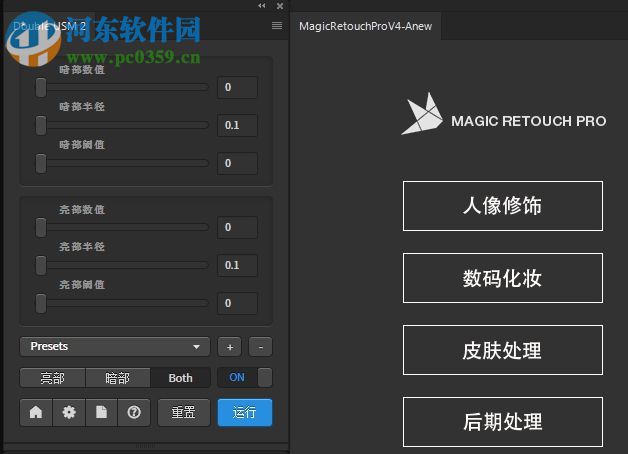Open the Presets dropdown

click(x=115, y=346)
